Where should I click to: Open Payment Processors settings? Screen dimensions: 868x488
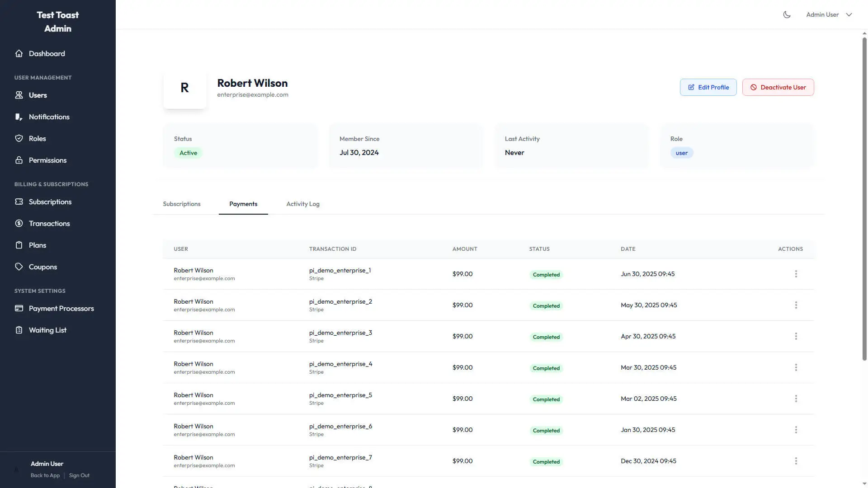point(19,308)
